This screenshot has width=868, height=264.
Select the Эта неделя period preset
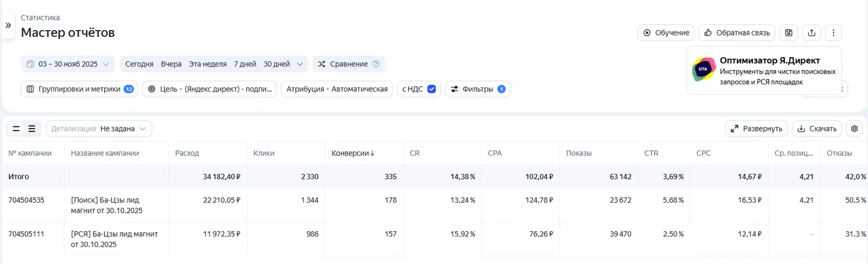207,64
